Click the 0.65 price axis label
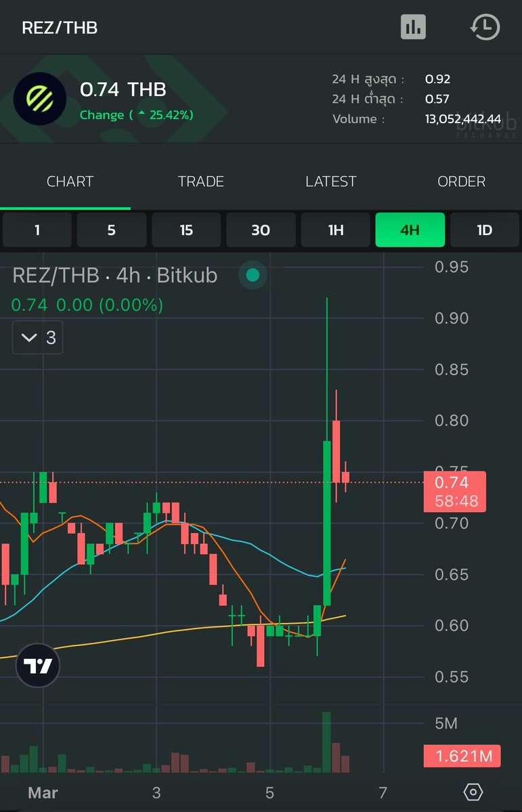This screenshot has width=522, height=812. pyautogui.click(x=452, y=574)
